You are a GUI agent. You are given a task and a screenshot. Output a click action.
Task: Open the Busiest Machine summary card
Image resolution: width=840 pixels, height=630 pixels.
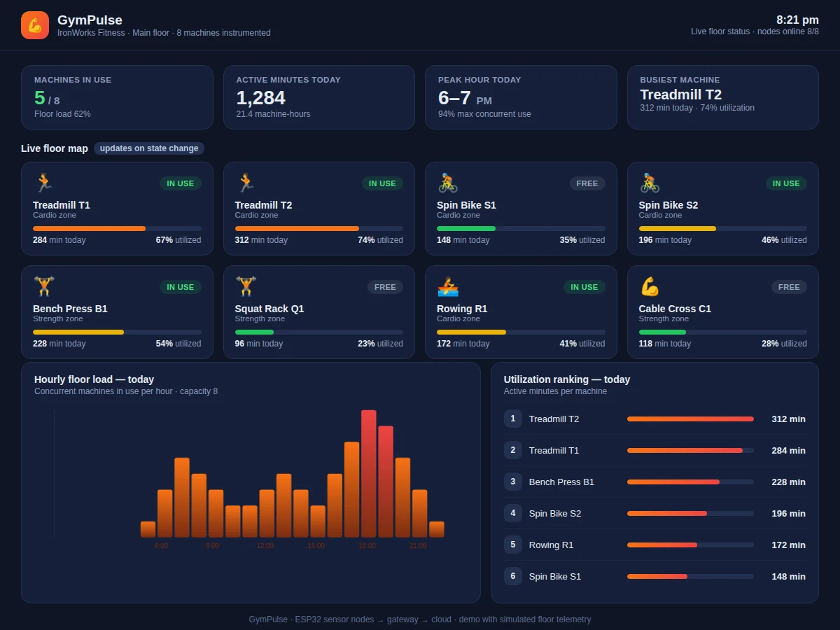pos(723,97)
